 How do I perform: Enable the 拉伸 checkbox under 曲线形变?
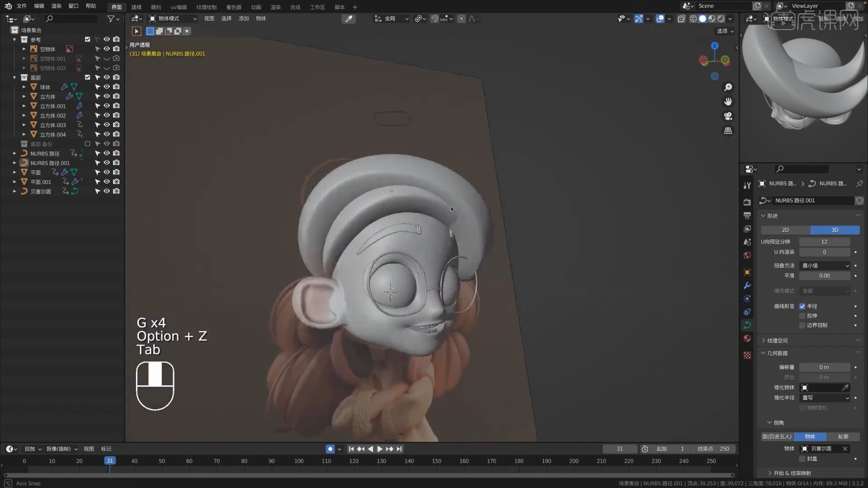point(803,316)
